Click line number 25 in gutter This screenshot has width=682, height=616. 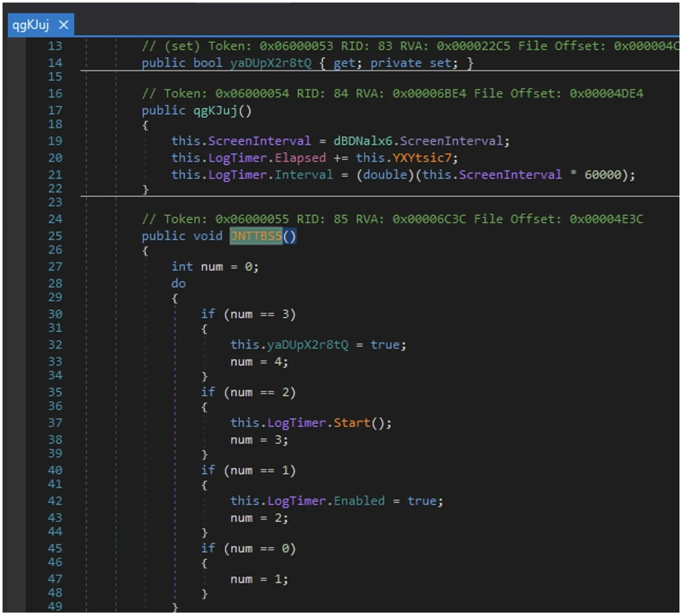click(55, 236)
